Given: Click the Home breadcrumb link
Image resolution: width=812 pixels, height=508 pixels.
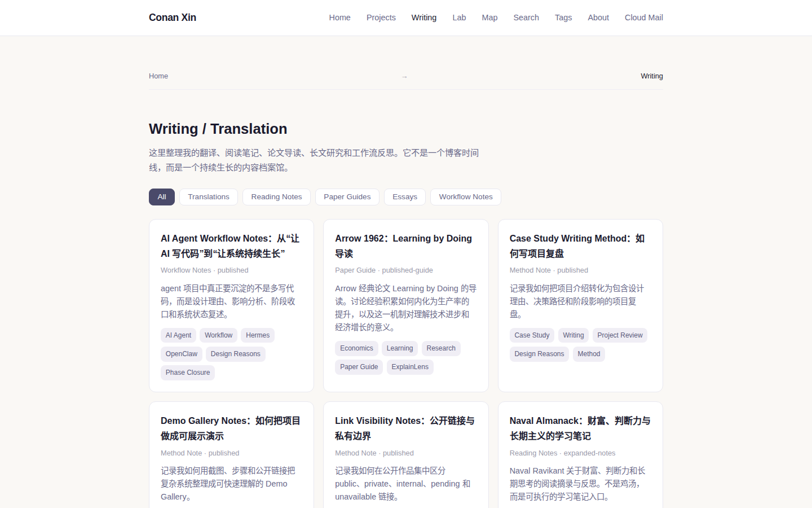Looking at the screenshot, I should [x=158, y=76].
